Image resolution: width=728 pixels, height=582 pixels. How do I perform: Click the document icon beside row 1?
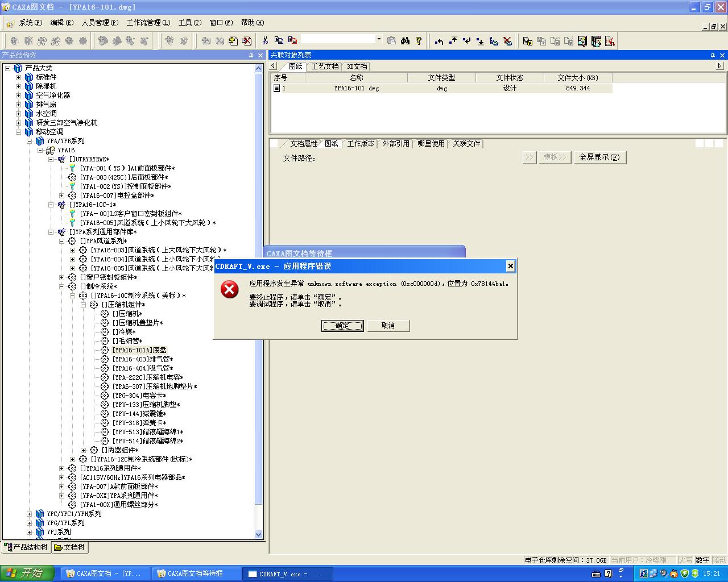tap(277, 88)
